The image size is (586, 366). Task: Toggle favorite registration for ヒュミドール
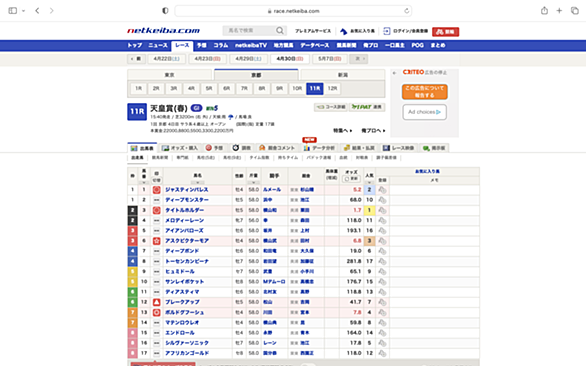click(382, 272)
